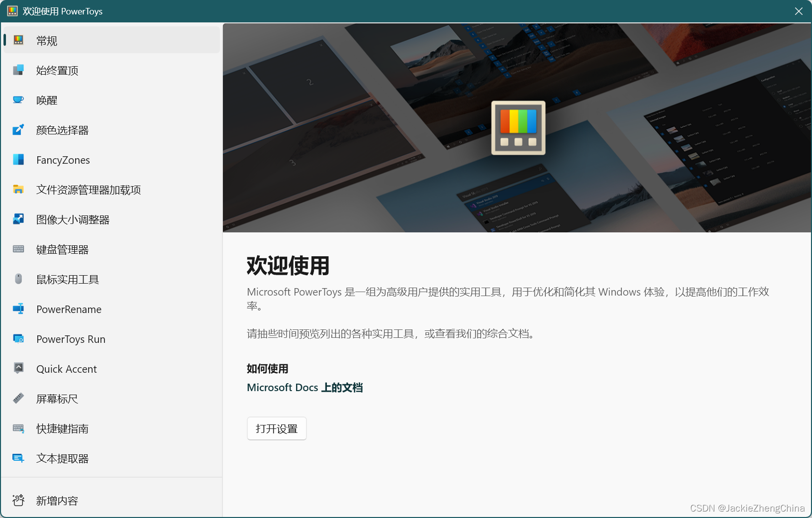812x518 pixels.
Task: Click the 颜色选择器 eyedropper icon
Action: pyautogui.click(x=18, y=130)
